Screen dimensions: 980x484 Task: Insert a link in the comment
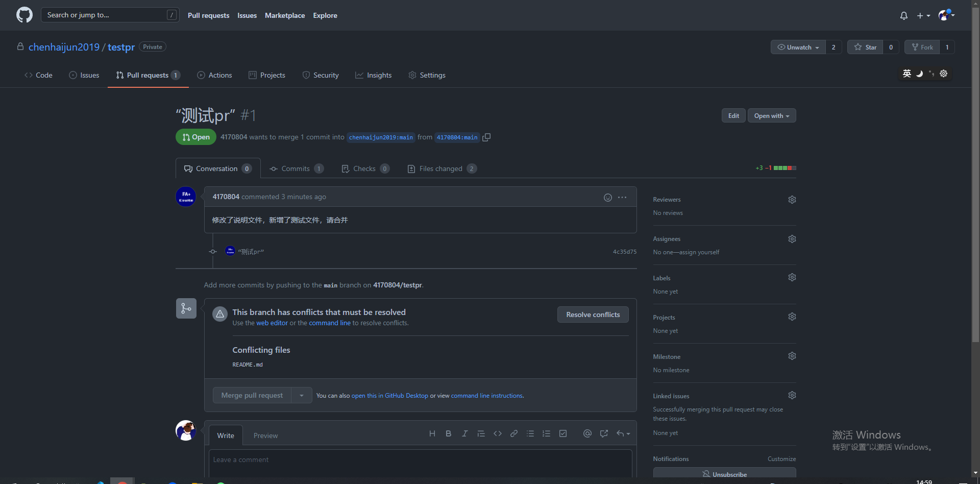[514, 433]
